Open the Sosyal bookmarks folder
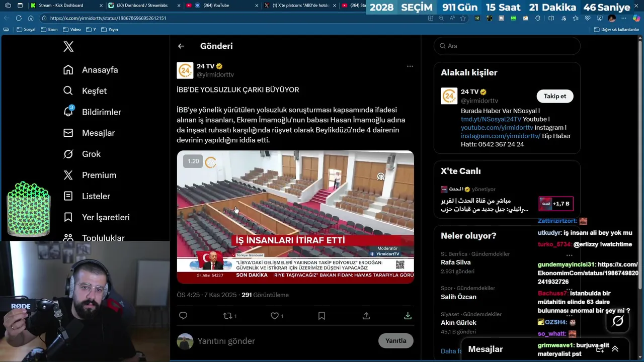 pos(26,30)
